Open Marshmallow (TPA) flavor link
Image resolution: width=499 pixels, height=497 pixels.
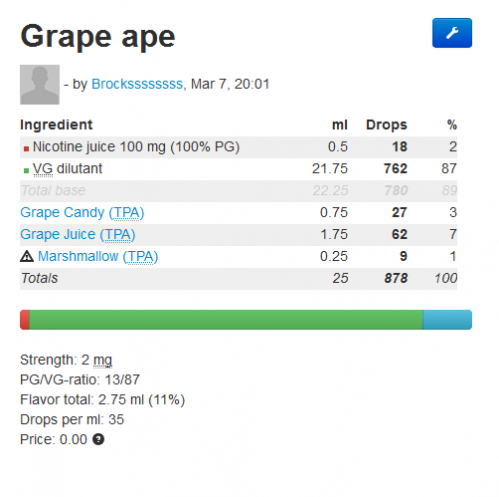(98, 256)
